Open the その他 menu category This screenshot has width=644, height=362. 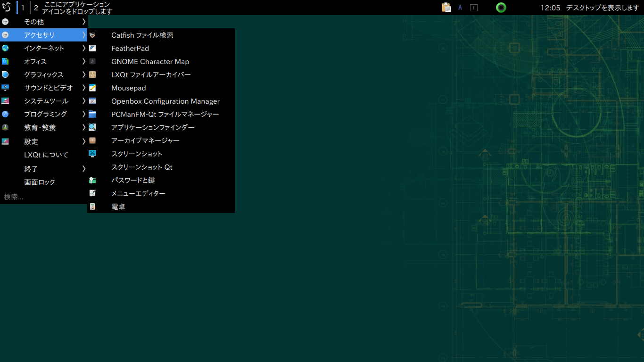click(x=44, y=22)
